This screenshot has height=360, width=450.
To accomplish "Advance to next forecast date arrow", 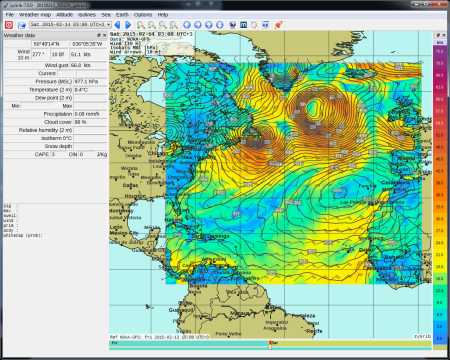I will 128,25.
